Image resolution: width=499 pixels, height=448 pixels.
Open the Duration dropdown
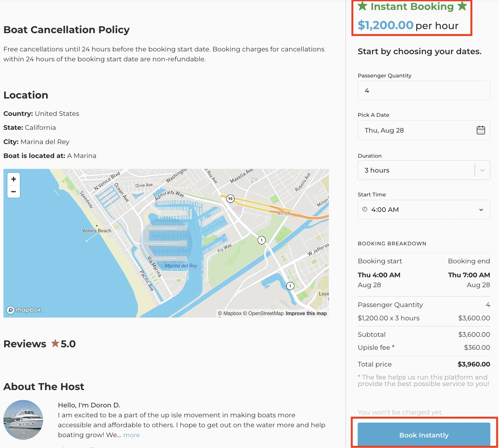pos(482,170)
